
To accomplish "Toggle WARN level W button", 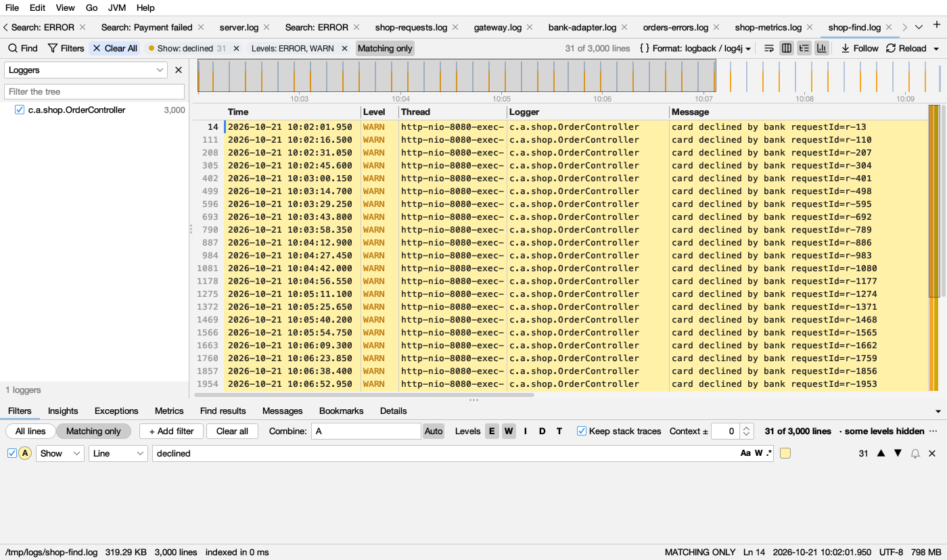I will [509, 431].
